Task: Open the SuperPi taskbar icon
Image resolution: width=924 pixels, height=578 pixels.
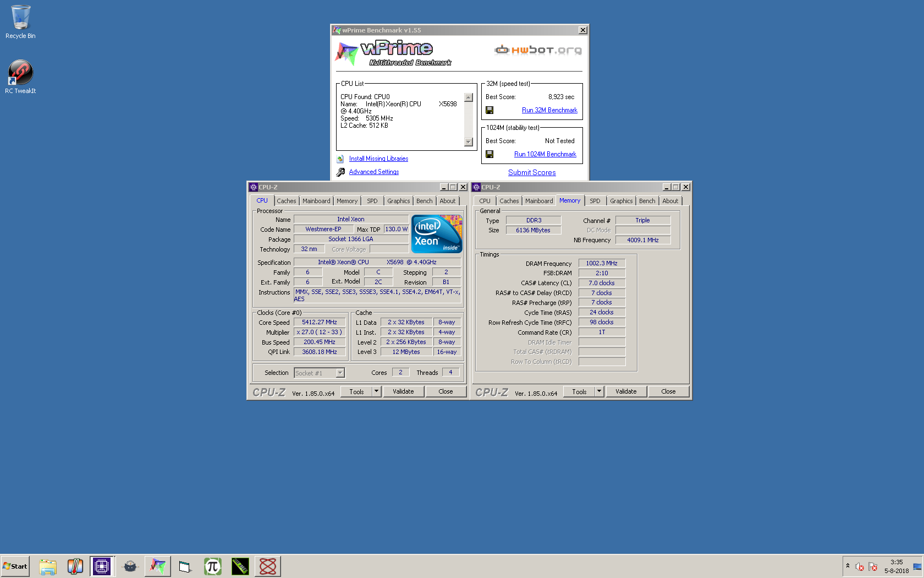Action: (x=213, y=566)
